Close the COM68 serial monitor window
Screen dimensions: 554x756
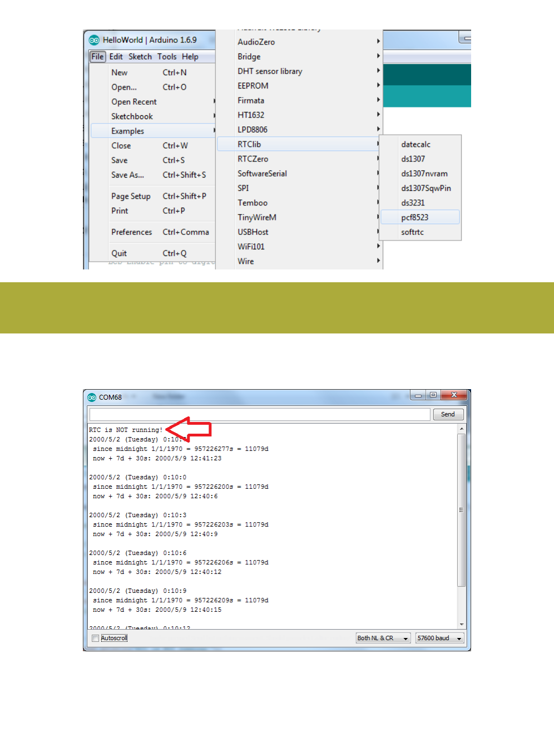(x=454, y=395)
